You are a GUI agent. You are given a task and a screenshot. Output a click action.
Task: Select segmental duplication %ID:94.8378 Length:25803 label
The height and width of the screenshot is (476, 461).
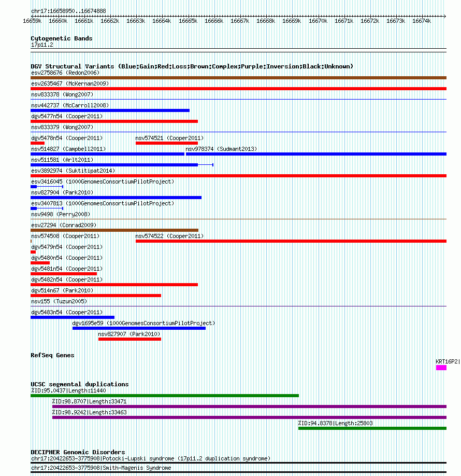(x=335, y=424)
